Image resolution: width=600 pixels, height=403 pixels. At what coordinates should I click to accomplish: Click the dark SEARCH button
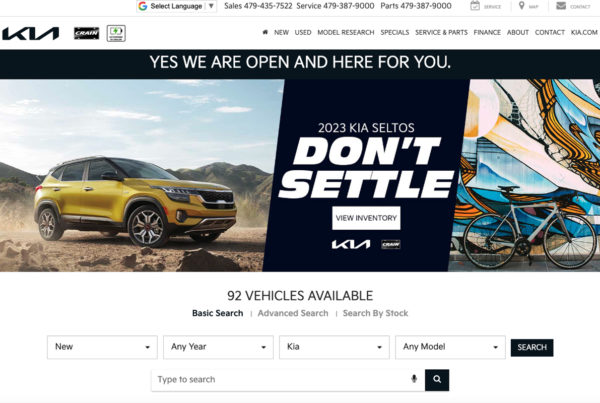tap(532, 348)
